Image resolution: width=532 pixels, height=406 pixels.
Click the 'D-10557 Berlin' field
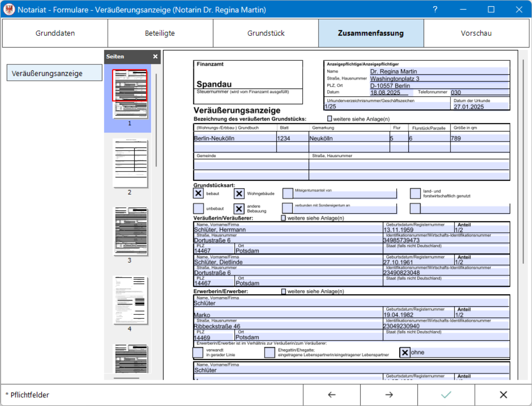[440, 86]
